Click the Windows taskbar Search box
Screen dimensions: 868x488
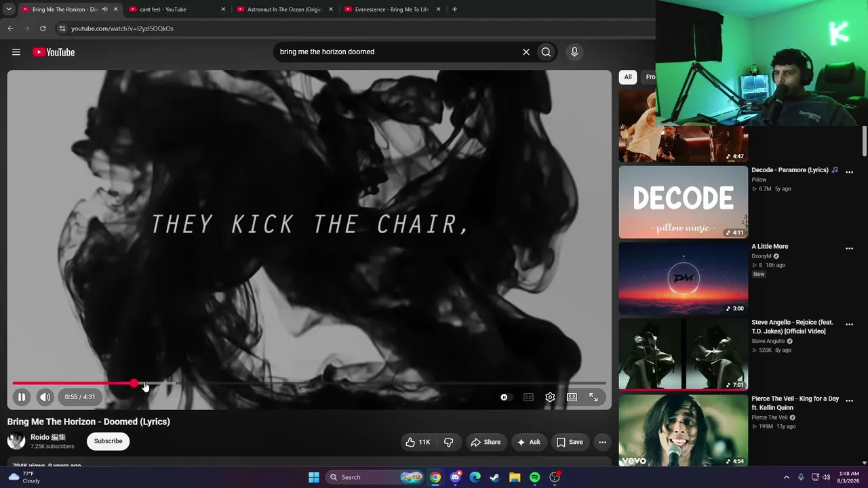(x=374, y=477)
